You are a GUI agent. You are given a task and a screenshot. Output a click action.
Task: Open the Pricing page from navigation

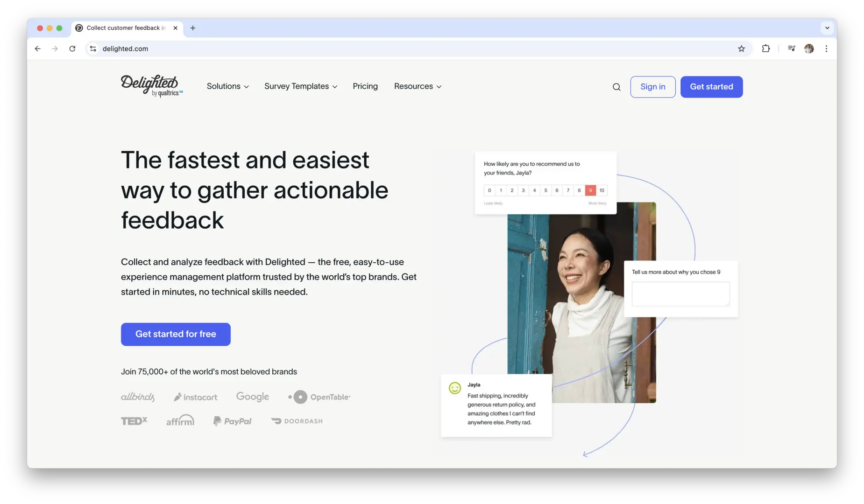(x=365, y=86)
